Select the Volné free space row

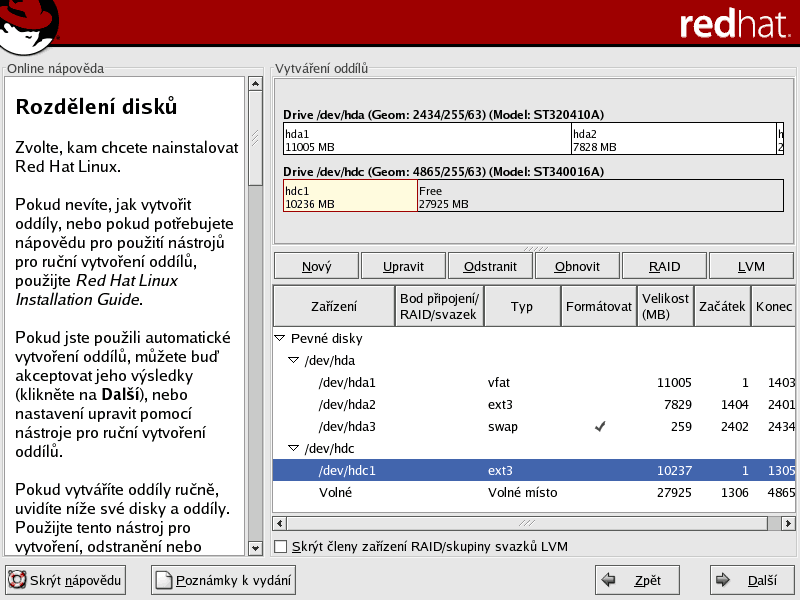[534, 492]
